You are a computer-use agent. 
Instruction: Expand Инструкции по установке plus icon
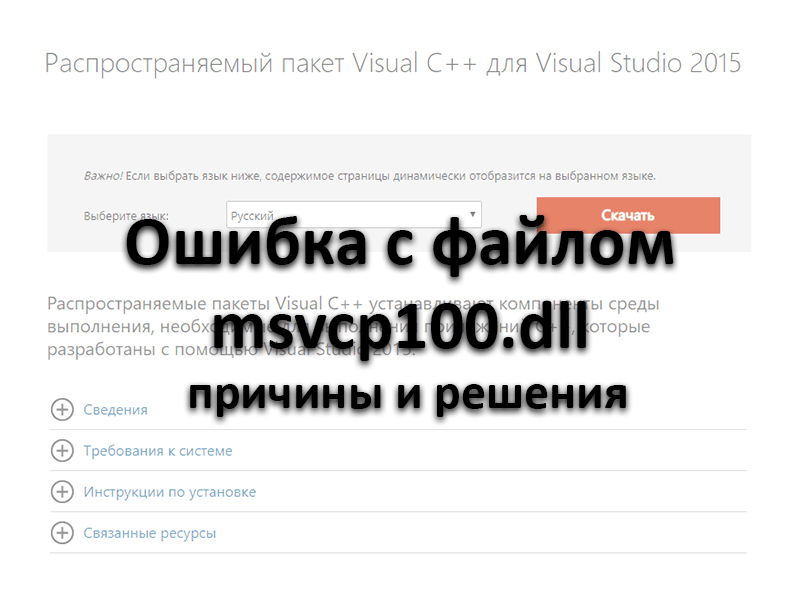click(x=62, y=492)
